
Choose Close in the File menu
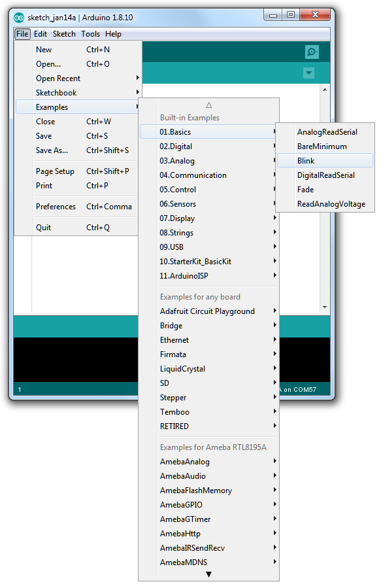(78, 122)
